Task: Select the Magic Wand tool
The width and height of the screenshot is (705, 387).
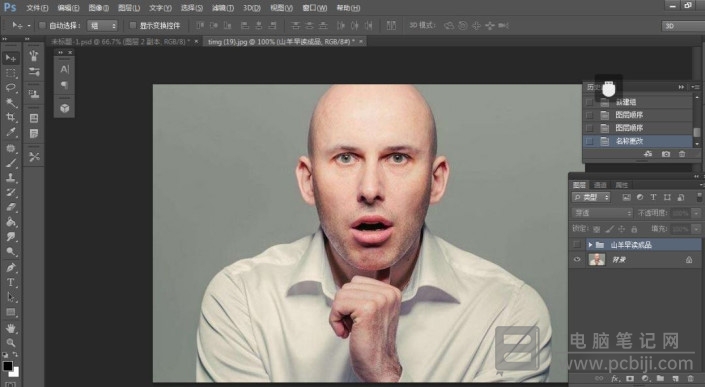Action: pyautogui.click(x=10, y=102)
